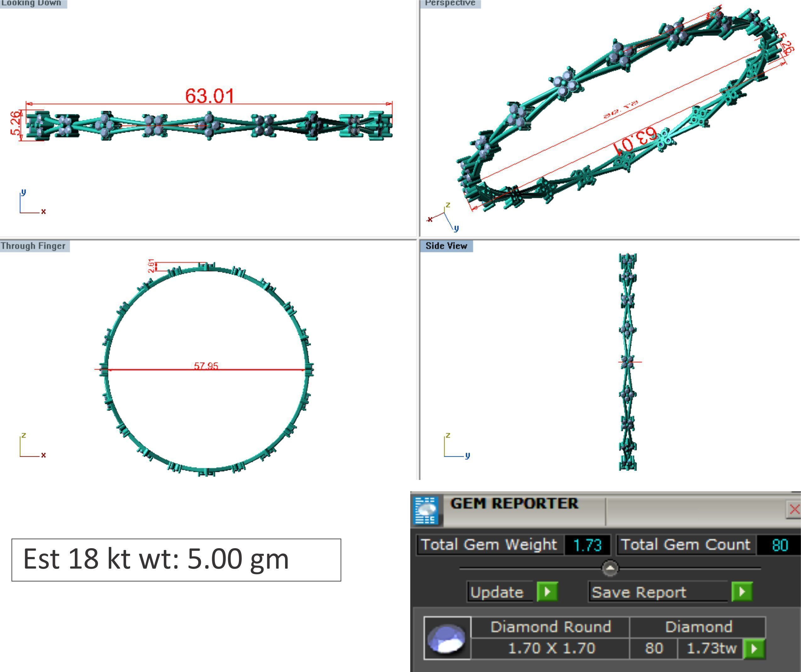Activate the Looking Down viewport label
801x672 pixels.
(32, 3)
